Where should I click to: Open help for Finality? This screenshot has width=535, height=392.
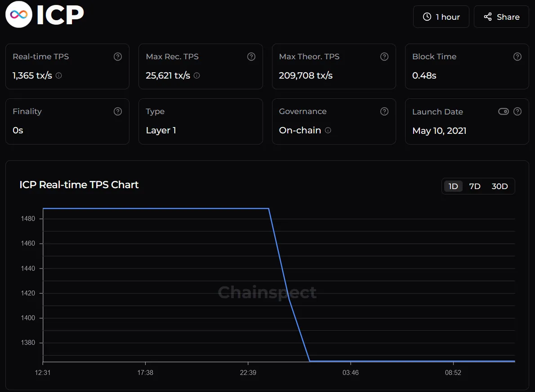pyautogui.click(x=118, y=111)
